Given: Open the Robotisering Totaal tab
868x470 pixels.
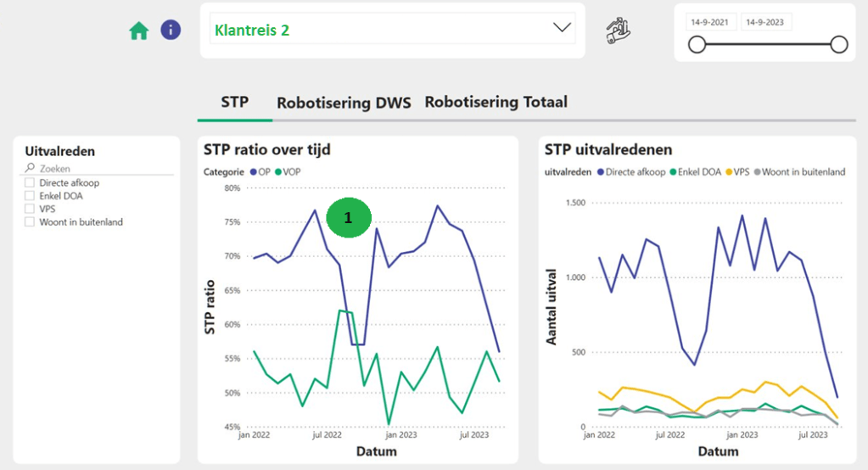Looking at the screenshot, I should point(496,102).
